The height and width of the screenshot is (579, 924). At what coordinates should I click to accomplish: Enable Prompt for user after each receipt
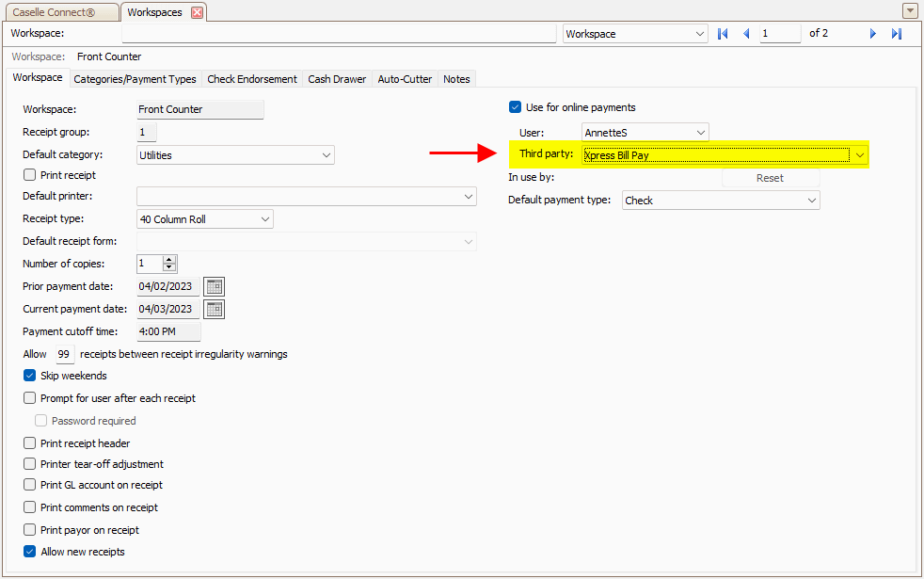click(x=29, y=398)
